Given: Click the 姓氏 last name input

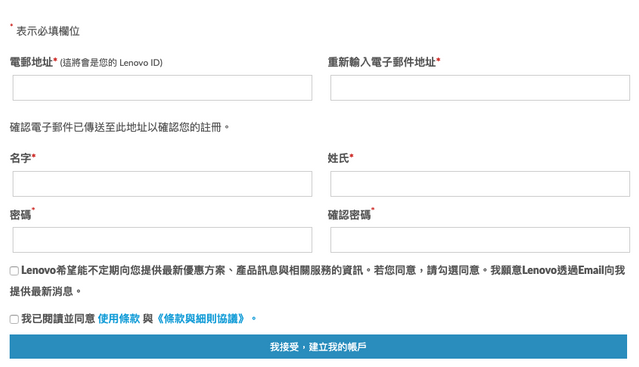Looking at the screenshot, I should pyautogui.click(x=480, y=184).
